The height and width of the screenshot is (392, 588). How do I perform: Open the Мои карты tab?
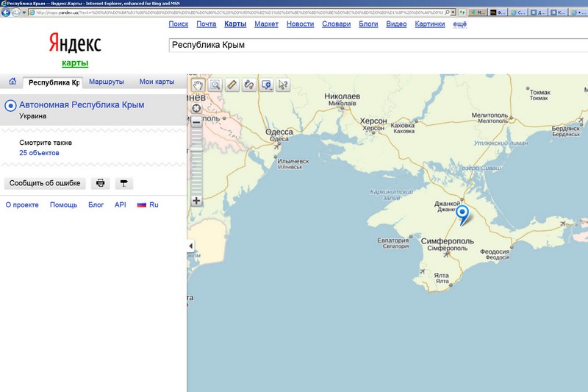point(157,82)
